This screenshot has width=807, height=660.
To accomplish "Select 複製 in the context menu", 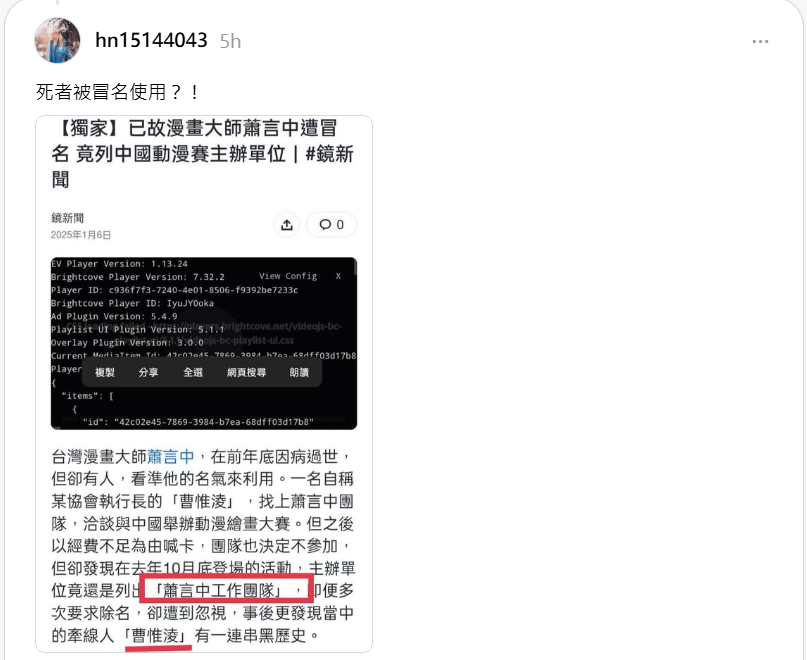I will (x=104, y=372).
